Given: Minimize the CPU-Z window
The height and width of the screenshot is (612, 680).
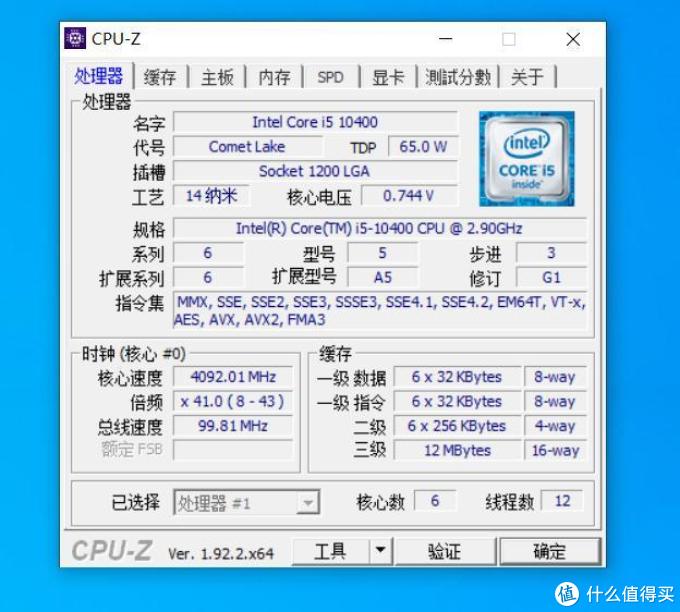Looking at the screenshot, I should pos(445,39).
